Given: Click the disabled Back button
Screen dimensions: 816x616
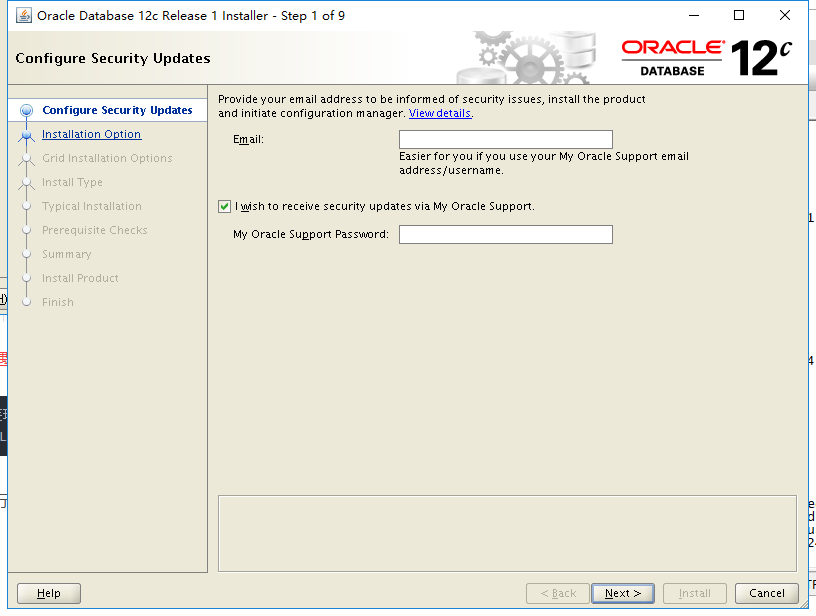Looking at the screenshot, I should click(x=557, y=593).
